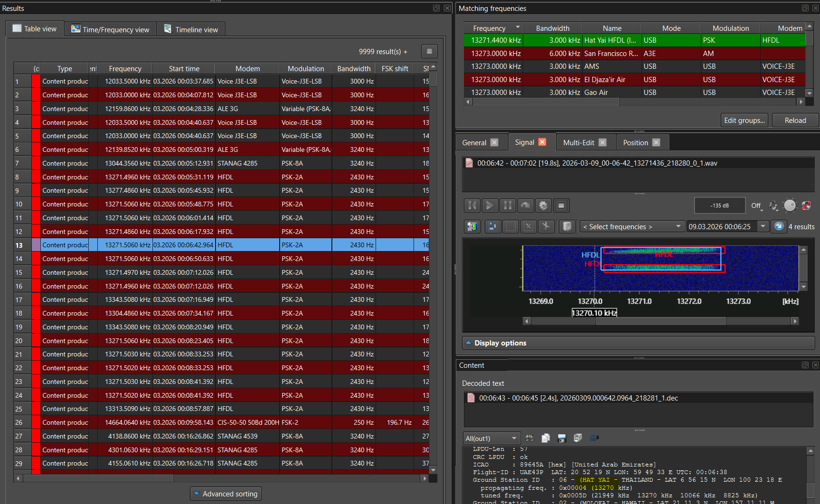This screenshot has height=504, width=820.
Task: Toggle the muted audio speaker icon
Action: tap(806, 205)
